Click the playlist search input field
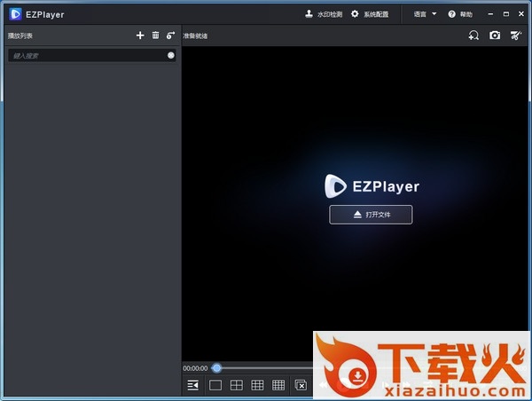 [x=86, y=55]
